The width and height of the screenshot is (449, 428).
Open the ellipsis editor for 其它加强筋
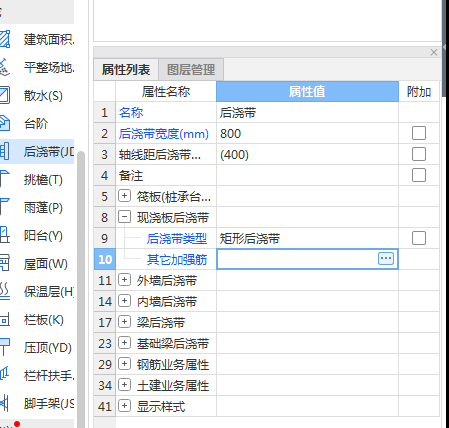386,259
